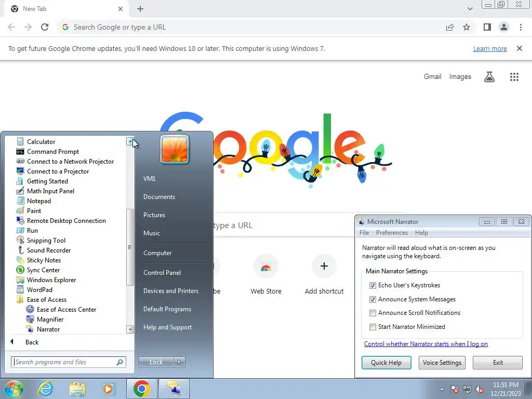This screenshot has height=399, width=532.
Task: Click Lock button in Start menu
Action: tap(156, 362)
